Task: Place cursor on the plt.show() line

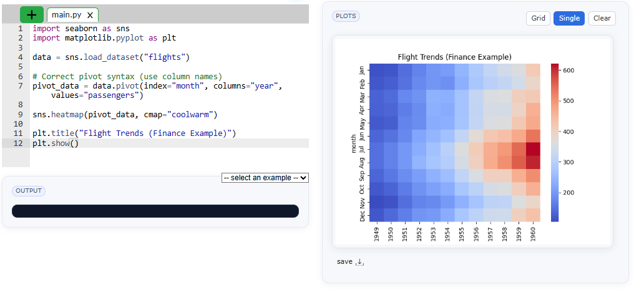Action: point(56,143)
